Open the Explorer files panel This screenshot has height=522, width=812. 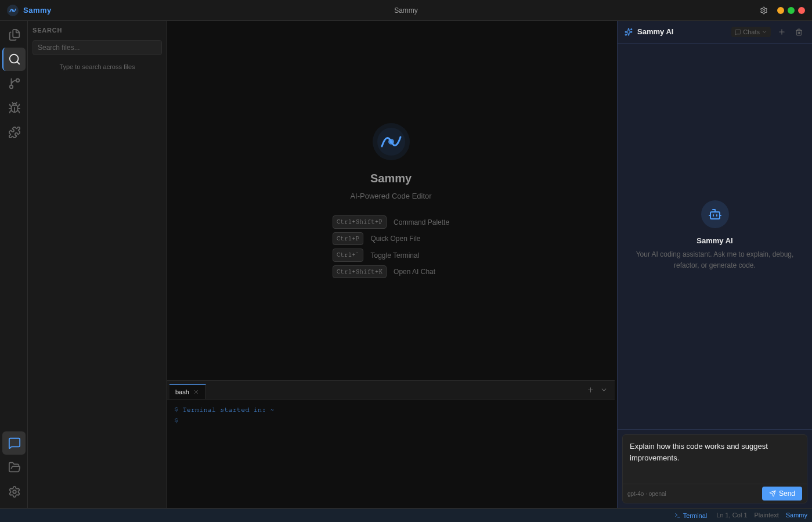pyautogui.click(x=14, y=34)
